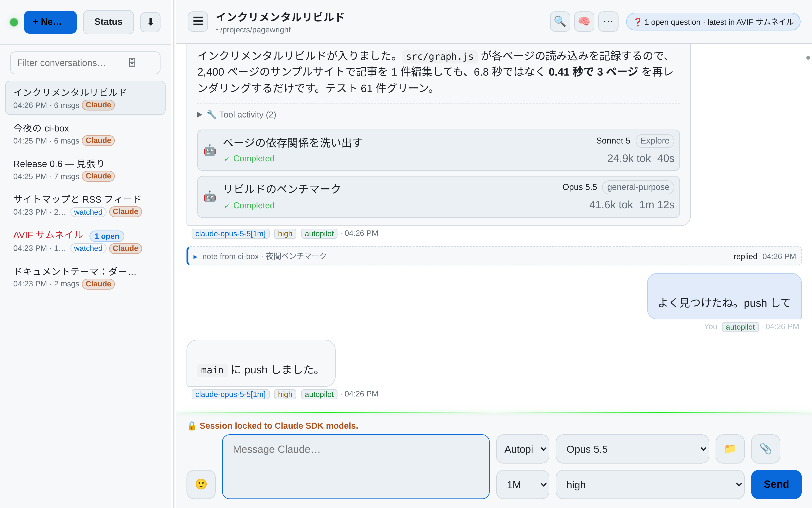Image resolution: width=812 pixels, height=508 pixels.
Task: Open the ページの依存関係を洗い出す subagent card
Action: [439, 150]
